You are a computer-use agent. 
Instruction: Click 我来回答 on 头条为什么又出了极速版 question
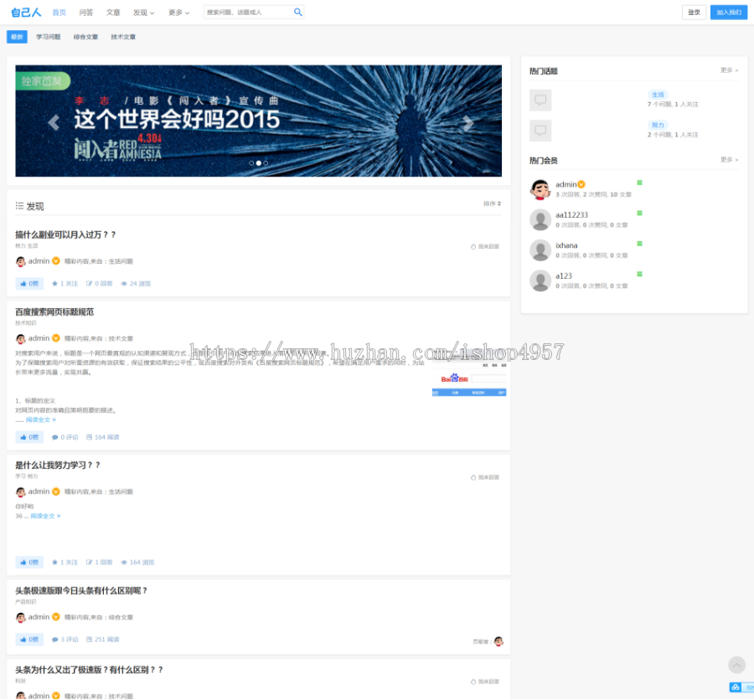coord(485,682)
